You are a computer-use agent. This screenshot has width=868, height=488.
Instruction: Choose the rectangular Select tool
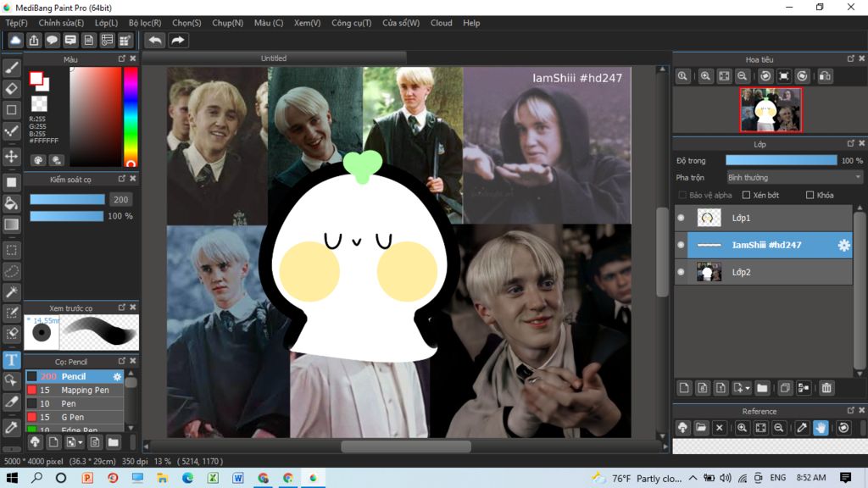click(12, 250)
